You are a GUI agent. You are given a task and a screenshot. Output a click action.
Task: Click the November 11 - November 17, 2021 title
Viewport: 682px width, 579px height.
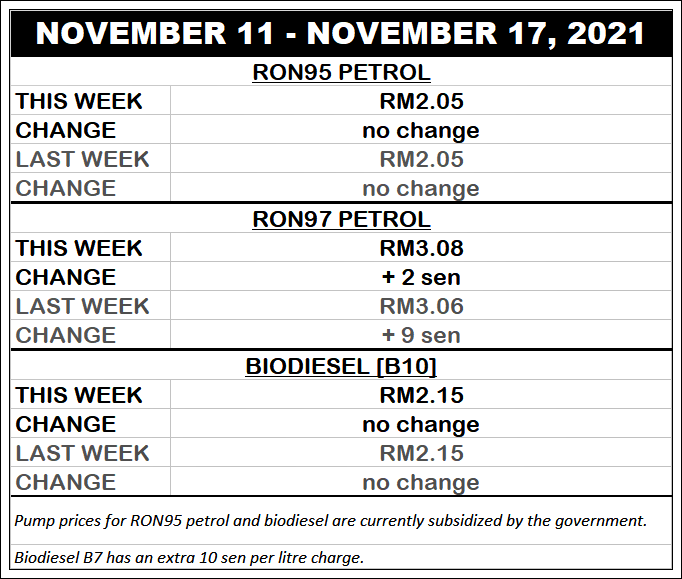pyautogui.click(x=340, y=32)
